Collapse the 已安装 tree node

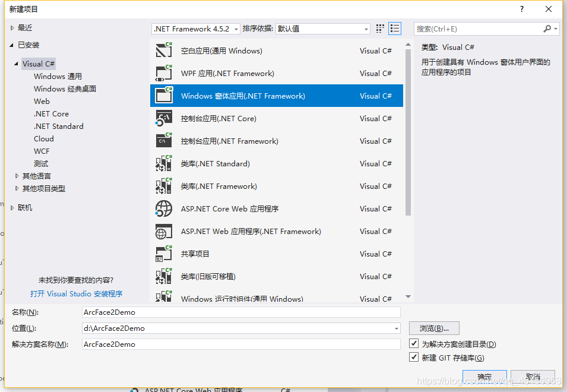pos(11,45)
